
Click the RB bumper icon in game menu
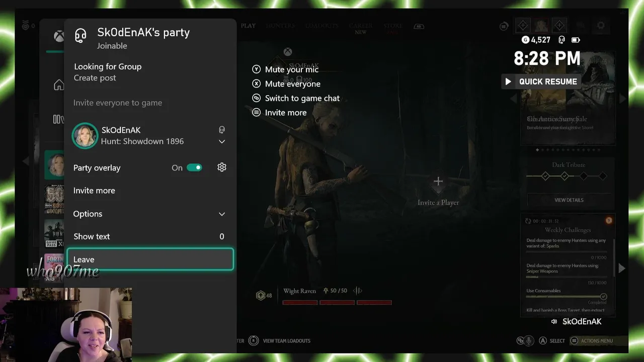[418, 26]
